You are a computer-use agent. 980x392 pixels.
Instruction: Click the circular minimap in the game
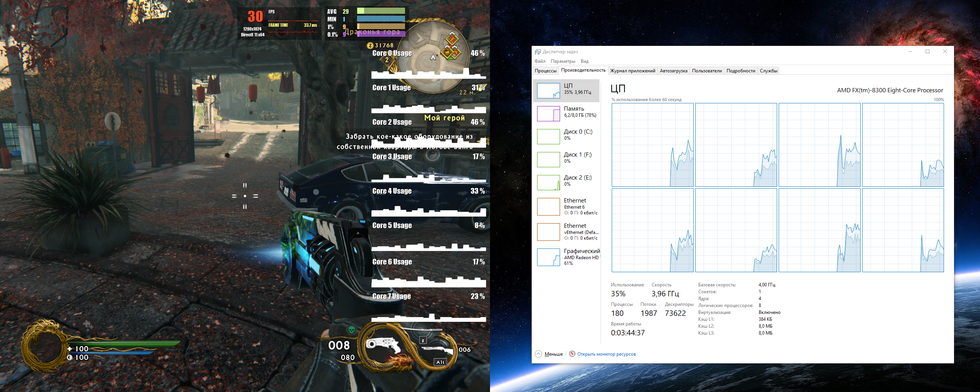pyautogui.click(x=434, y=57)
